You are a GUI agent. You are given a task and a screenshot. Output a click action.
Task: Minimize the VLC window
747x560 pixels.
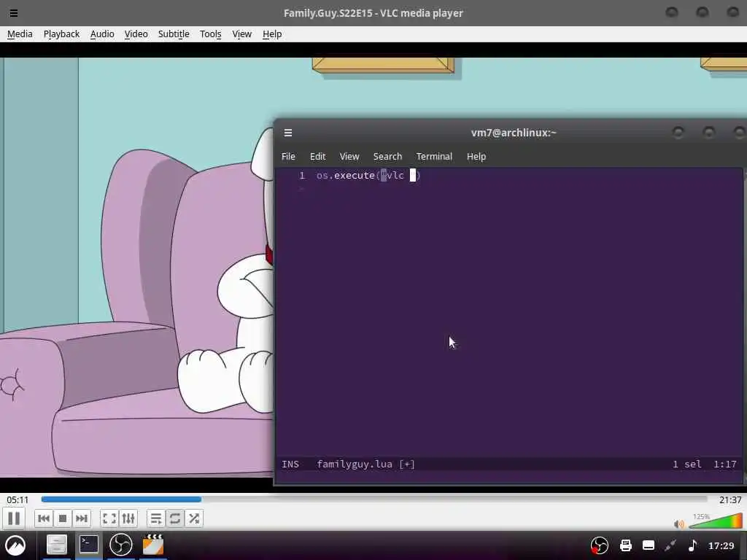click(672, 12)
